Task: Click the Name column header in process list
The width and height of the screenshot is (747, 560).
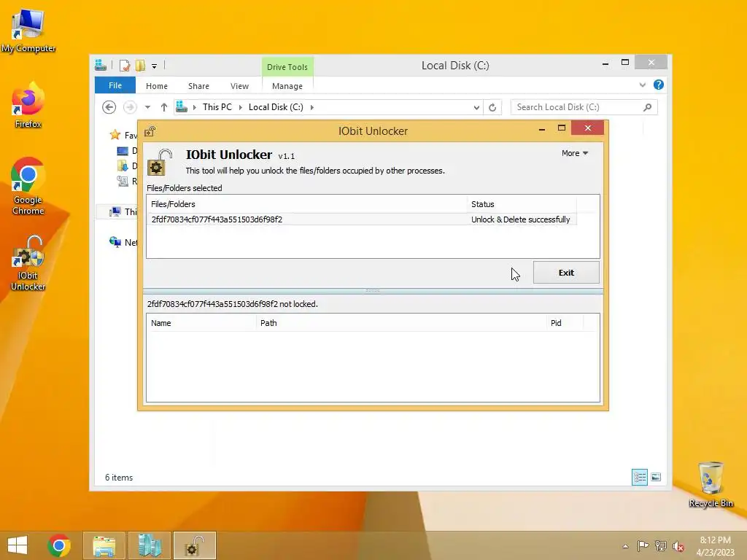Action: 201,323
